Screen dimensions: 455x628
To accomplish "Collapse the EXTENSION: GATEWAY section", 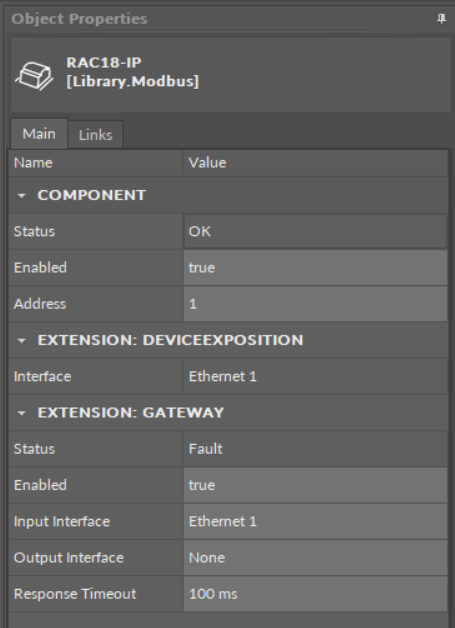I will 22,413.
